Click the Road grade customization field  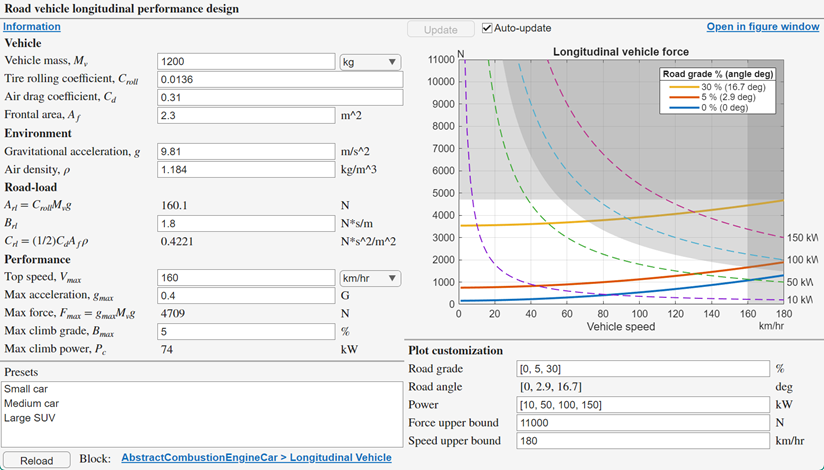tap(641, 368)
